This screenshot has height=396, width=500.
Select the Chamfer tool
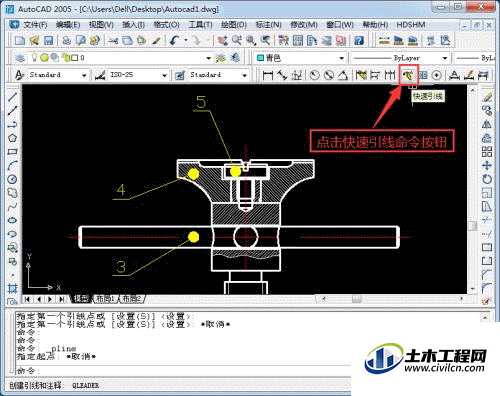click(487, 275)
